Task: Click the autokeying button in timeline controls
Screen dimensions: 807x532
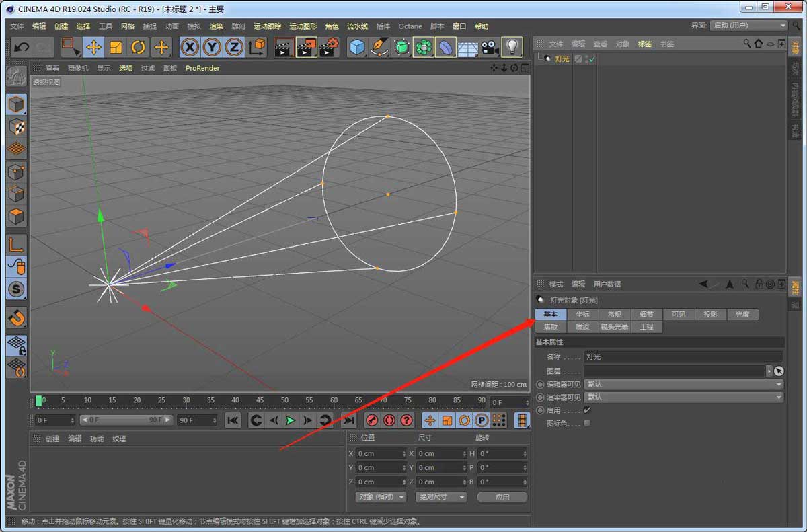Action: [389, 420]
